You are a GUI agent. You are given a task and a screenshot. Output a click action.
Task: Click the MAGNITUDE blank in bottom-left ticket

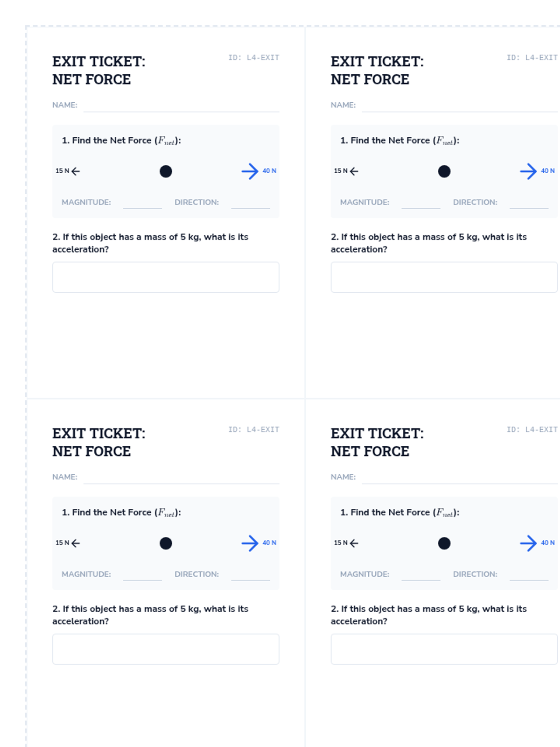click(x=142, y=575)
